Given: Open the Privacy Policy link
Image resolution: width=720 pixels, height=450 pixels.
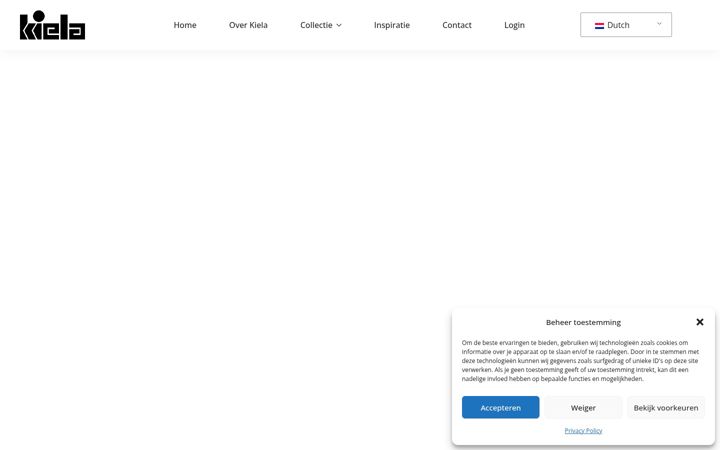Looking at the screenshot, I should point(583,430).
